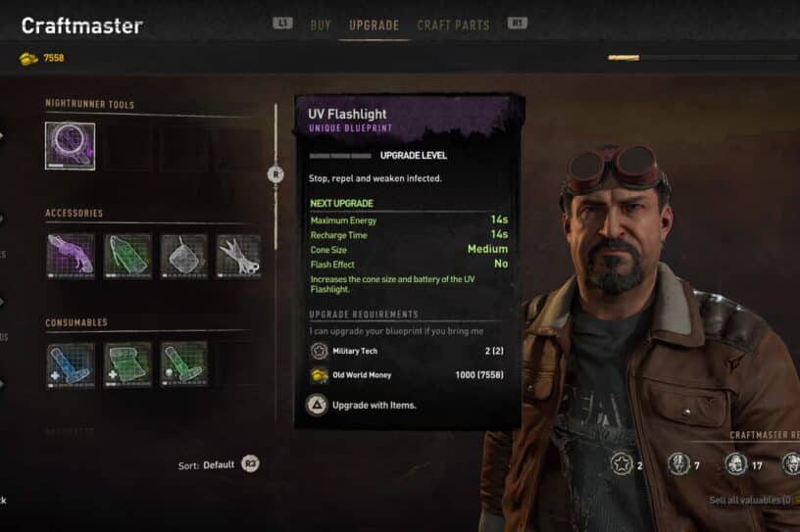The width and height of the screenshot is (800, 532).
Task: Switch to the BUY tab
Action: pos(321,25)
